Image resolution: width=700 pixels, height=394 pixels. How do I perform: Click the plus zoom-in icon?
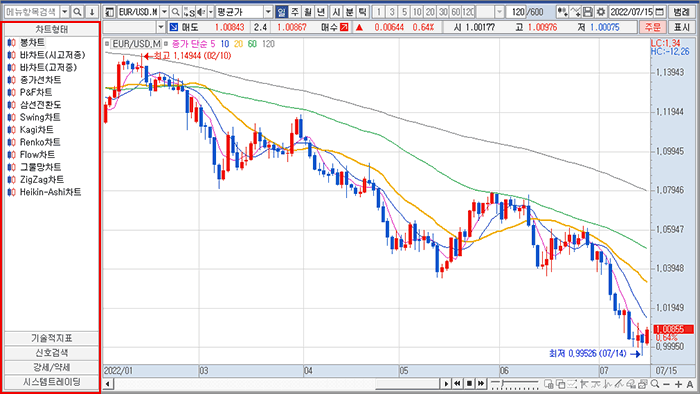pyautogui.click(x=678, y=384)
